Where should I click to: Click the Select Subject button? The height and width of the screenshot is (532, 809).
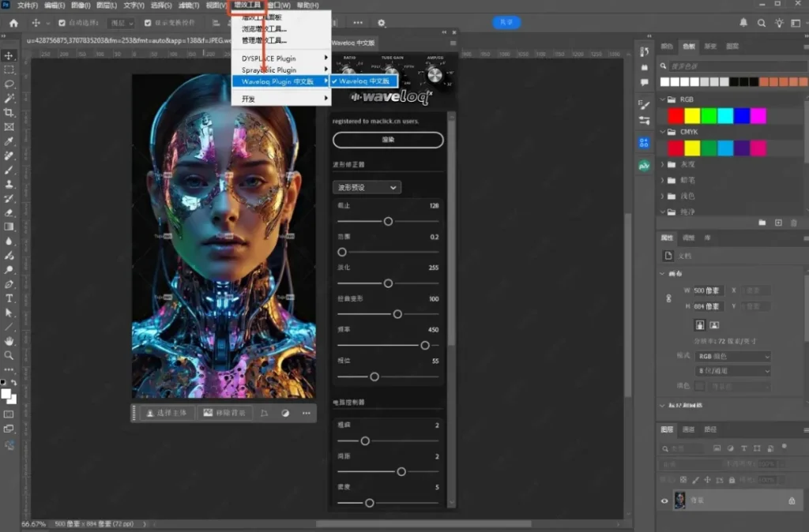tap(166, 413)
